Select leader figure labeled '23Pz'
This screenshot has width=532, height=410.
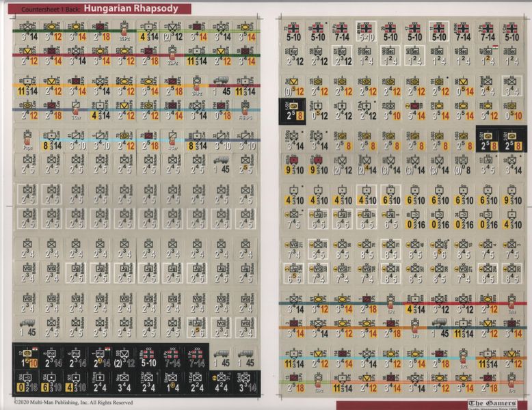coord(173,55)
